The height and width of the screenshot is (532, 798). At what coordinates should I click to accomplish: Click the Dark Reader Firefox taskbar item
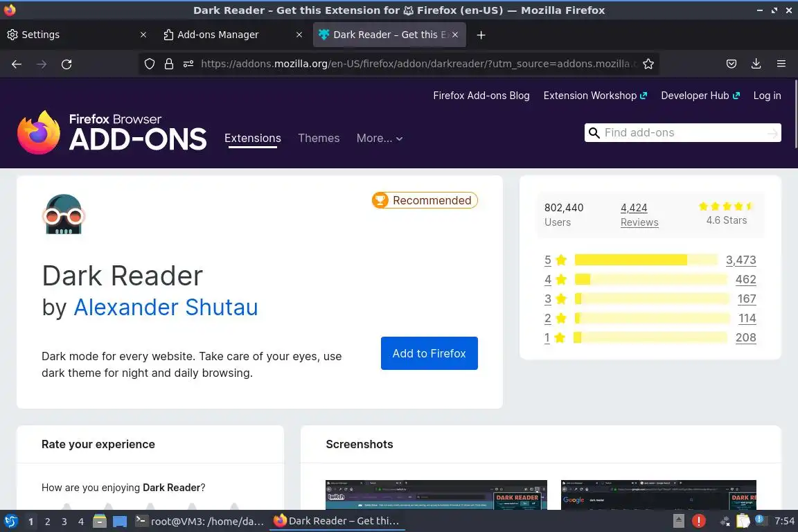point(337,521)
